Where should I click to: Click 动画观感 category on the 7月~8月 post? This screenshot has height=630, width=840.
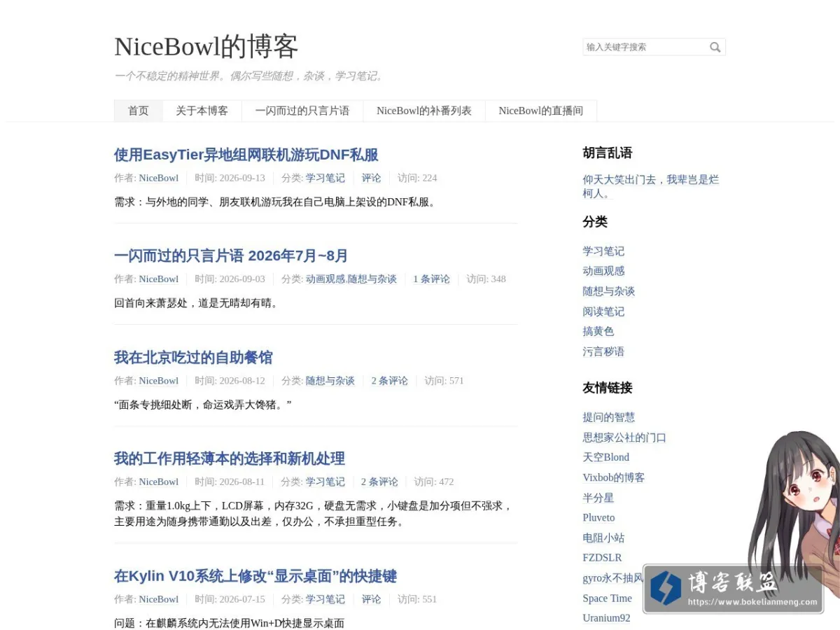coord(325,279)
